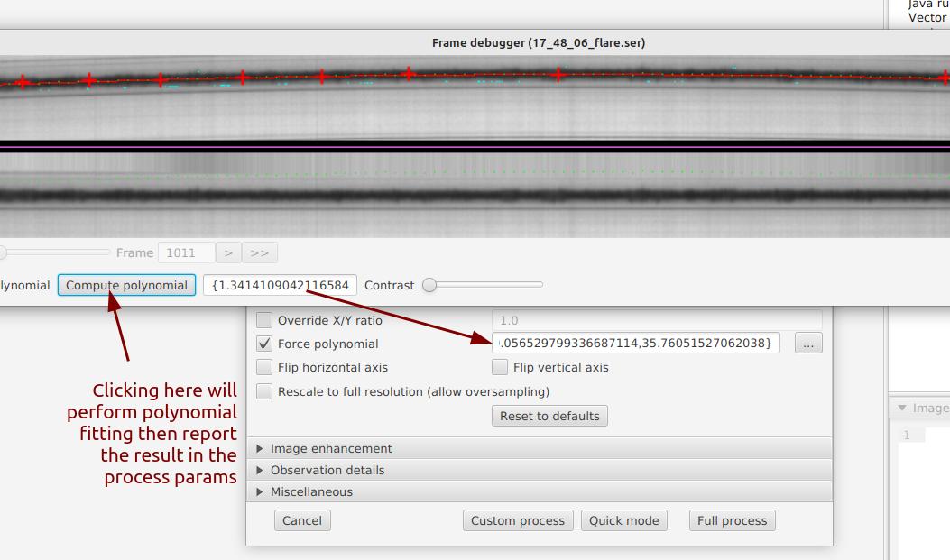Expand the Miscellaneous section
Image resolution: width=950 pixels, height=560 pixels.
pyautogui.click(x=311, y=491)
